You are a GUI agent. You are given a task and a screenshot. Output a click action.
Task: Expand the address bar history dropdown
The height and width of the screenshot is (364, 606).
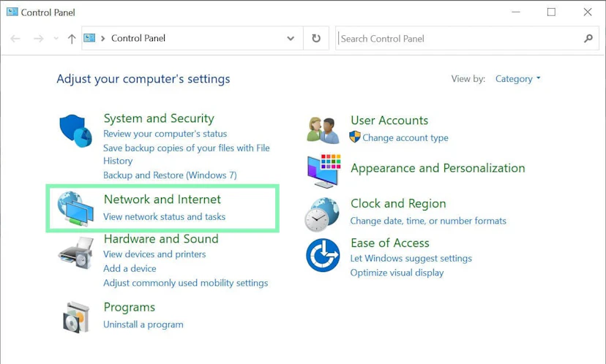tap(291, 38)
